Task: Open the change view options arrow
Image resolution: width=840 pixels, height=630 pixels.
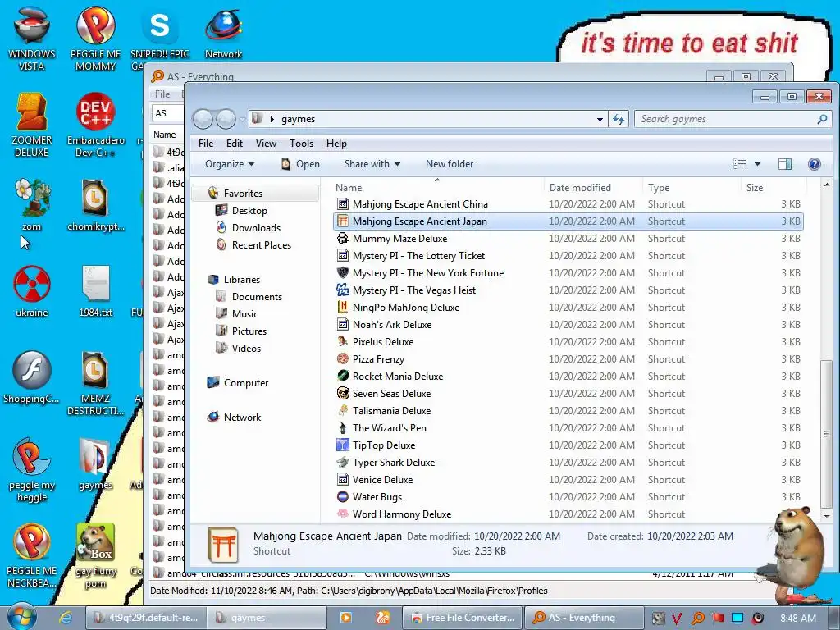Action: tap(757, 164)
